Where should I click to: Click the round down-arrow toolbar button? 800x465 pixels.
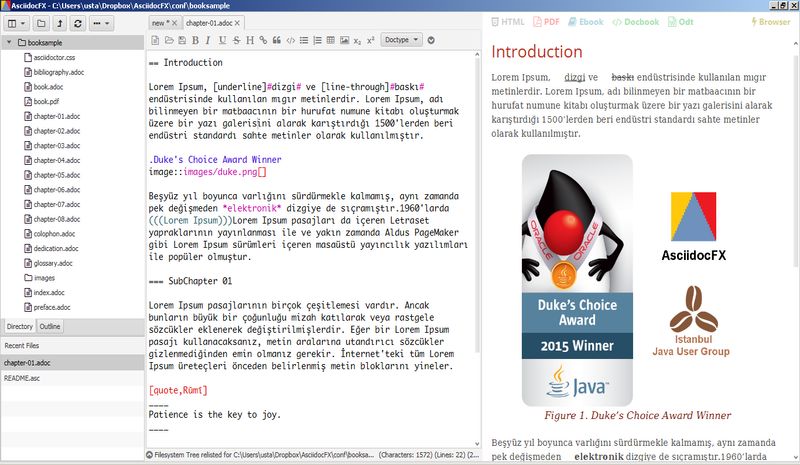click(431, 40)
